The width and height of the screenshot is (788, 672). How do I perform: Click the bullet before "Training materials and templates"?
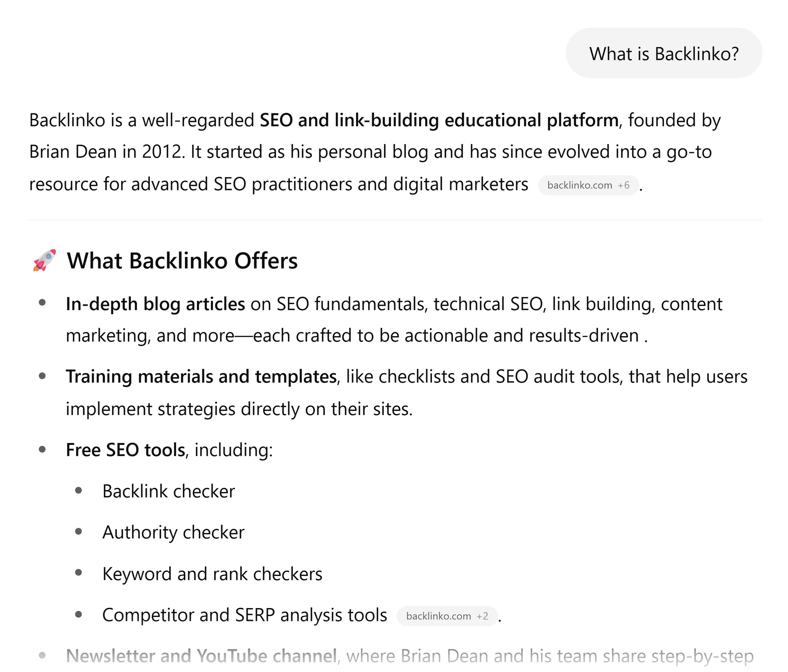point(42,376)
